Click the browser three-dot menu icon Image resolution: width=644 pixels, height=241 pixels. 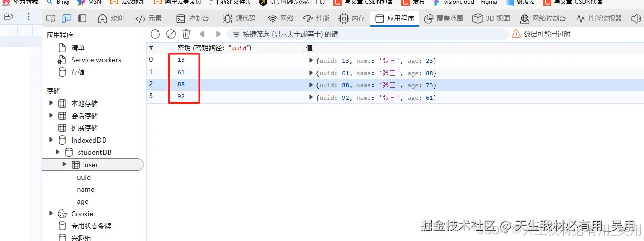tap(28, 17)
